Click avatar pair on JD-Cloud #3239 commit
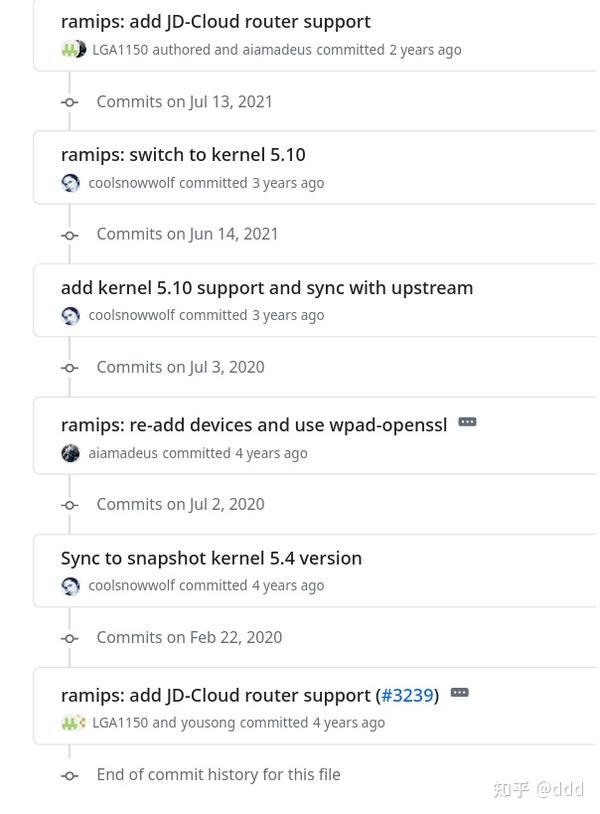The width and height of the screenshot is (600, 814). 73,722
